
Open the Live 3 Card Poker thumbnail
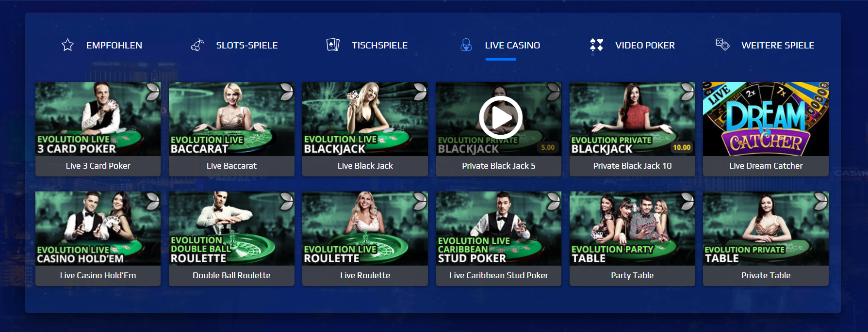tap(98, 119)
